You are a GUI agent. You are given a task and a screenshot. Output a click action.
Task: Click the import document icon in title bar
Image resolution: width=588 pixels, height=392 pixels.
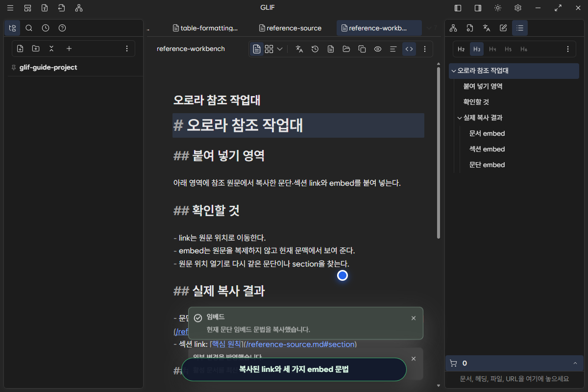(x=61, y=8)
